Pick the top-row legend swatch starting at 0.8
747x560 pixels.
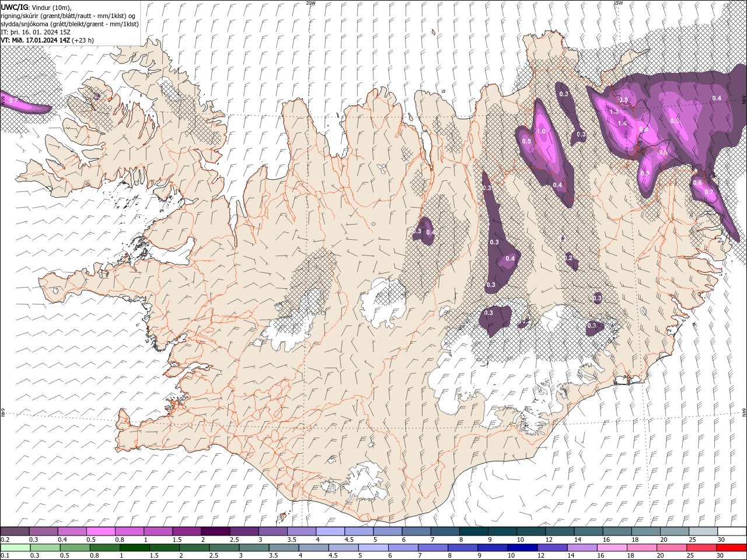[129, 531]
